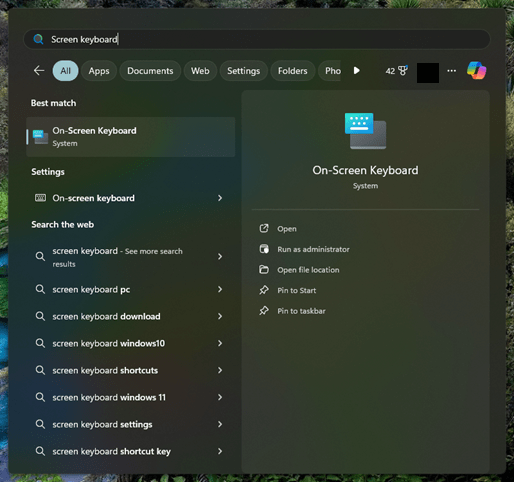514x482 pixels.
Task: Switch to the Folders filter tab
Action: [293, 71]
